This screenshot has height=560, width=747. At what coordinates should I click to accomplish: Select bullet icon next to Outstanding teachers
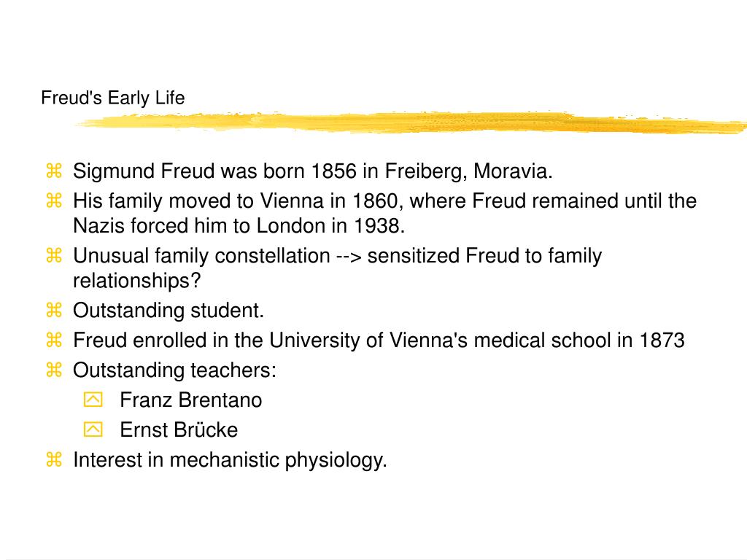coord(54,370)
